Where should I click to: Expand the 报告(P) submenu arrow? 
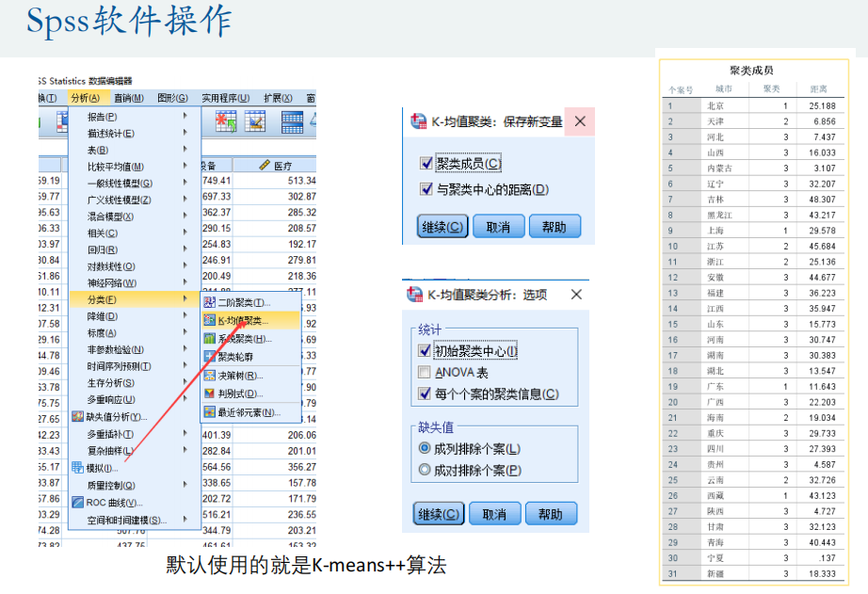(x=185, y=116)
